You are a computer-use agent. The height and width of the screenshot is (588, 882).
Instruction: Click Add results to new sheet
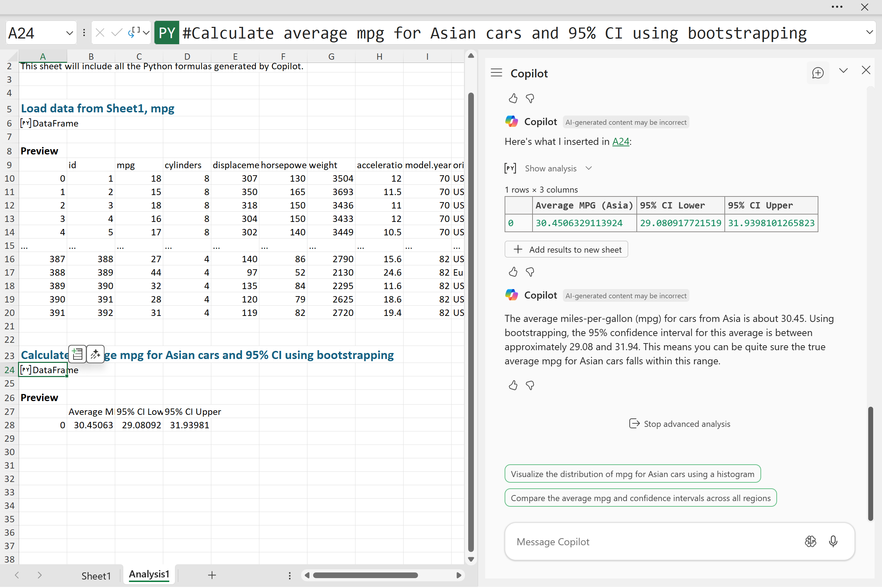click(x=566, y=249)
